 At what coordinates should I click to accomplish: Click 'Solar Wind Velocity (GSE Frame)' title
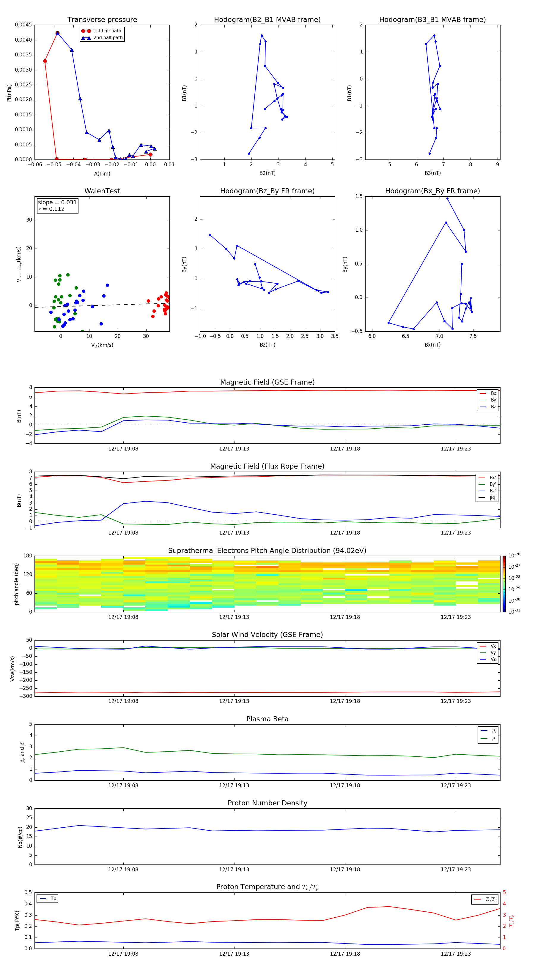[x=267, y=635]
